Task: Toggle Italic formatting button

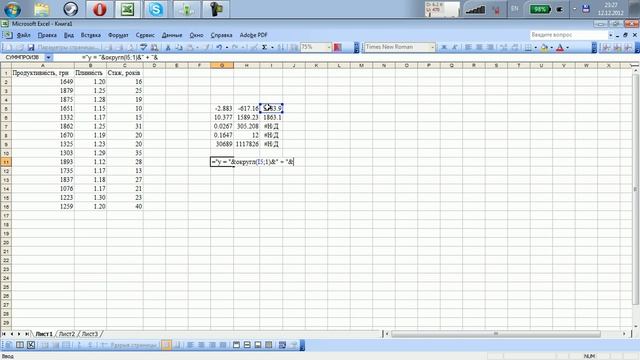Action: (455, 48)
